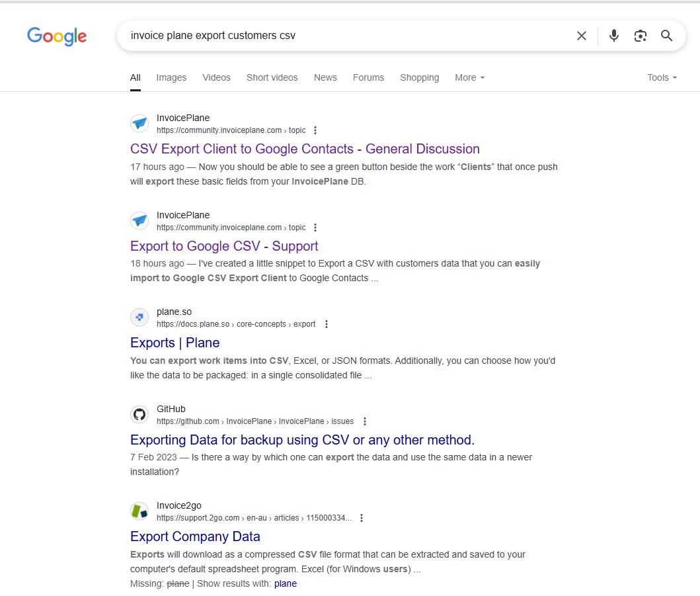Start voice search with the microphone icon
The image size is (700, 596).
pyautogui.click(x=614, y=36)
